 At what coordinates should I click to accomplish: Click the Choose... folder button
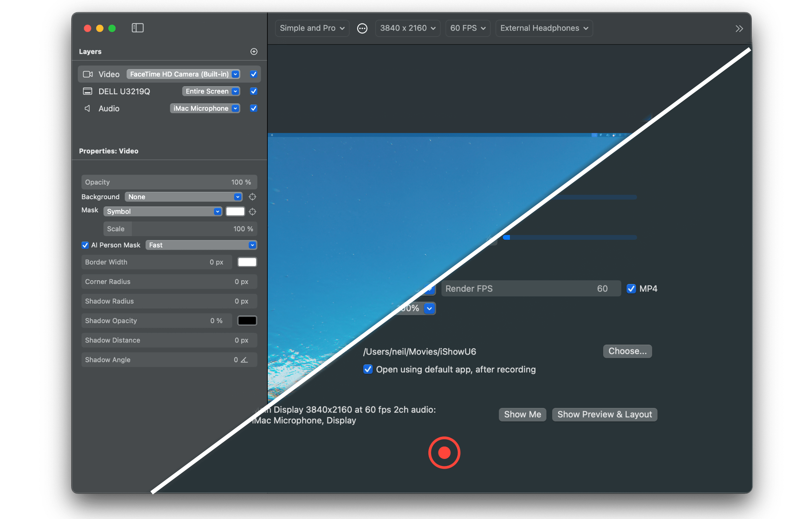click(x=627, y=351)
